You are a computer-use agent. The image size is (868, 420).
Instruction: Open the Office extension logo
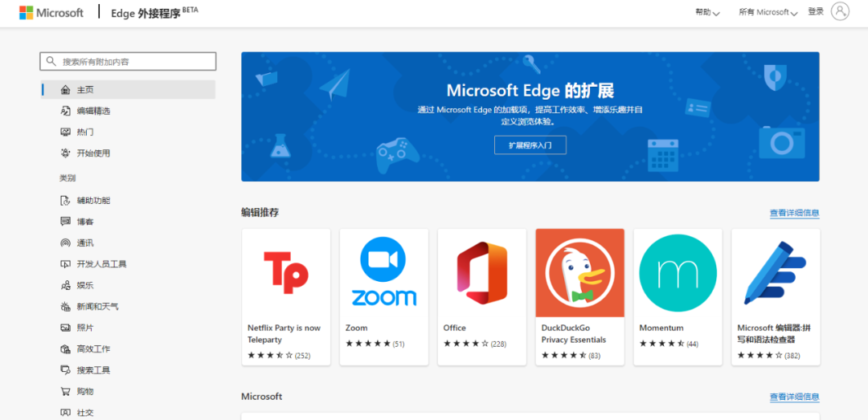coord(482,273)
